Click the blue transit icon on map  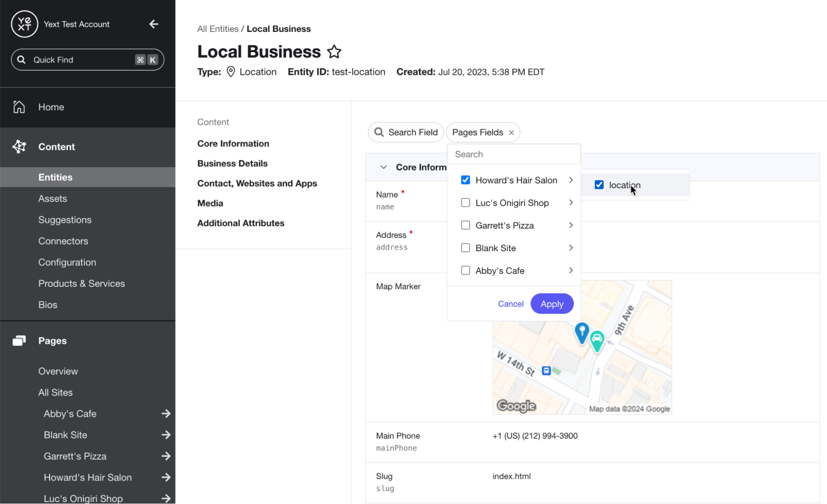(546, 370)
